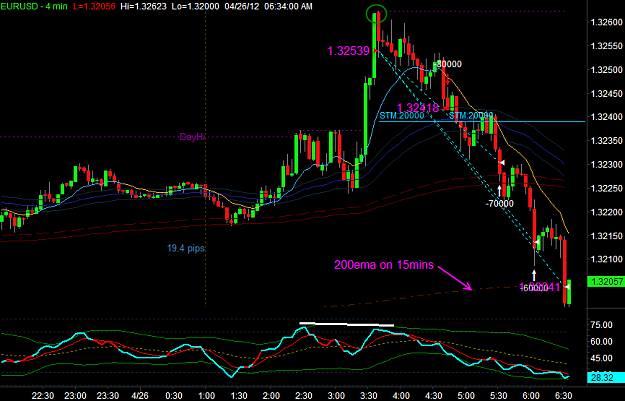Click the 1.32450 price axis label
The width and height of the screenshot is (625, 401).
[x=607, y=94]
